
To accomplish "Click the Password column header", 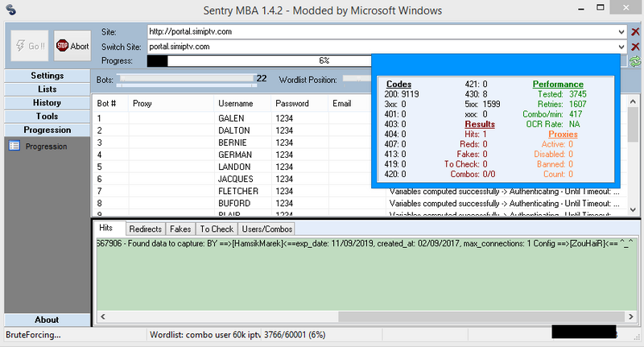I will tap(299, 104).
